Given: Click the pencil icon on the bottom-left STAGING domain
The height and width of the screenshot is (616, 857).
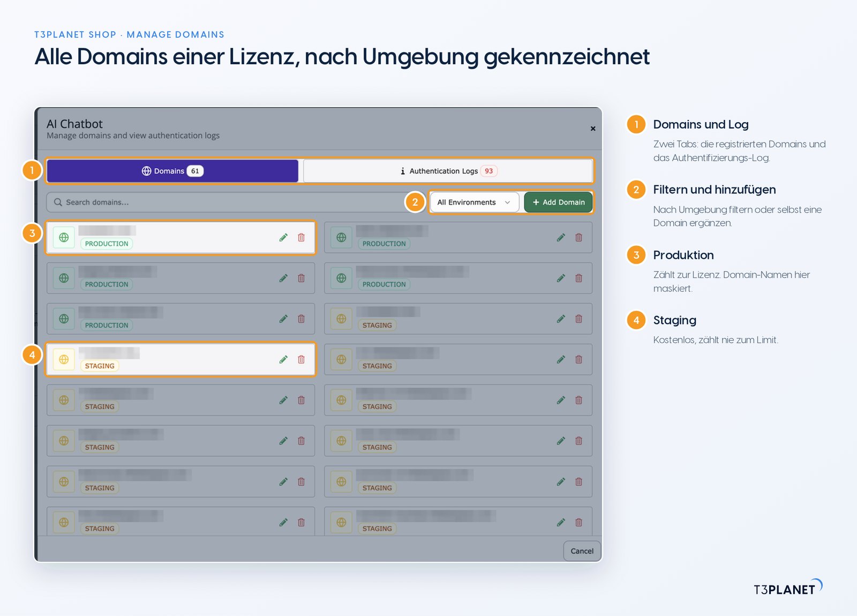Looking at the screenshot, I should [283, 522].
